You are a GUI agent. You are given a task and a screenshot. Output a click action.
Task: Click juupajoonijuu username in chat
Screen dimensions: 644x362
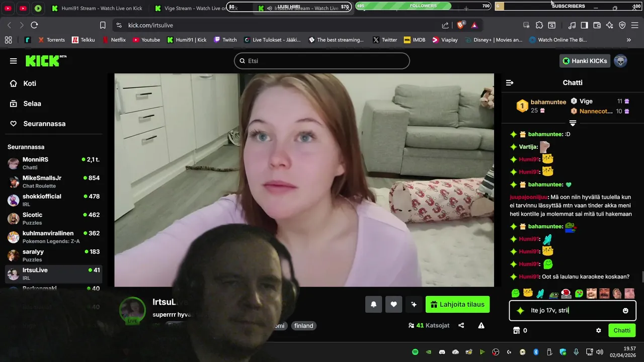pyautogui.click(x=528, y=197)
